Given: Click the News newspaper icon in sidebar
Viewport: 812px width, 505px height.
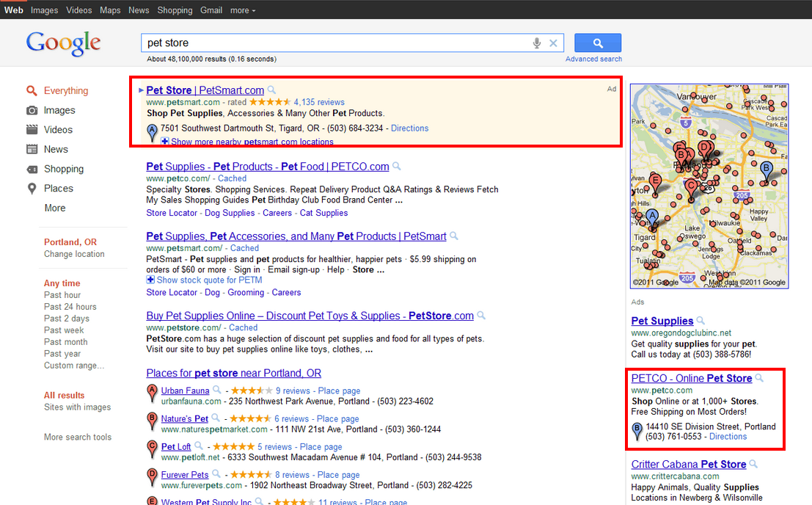Looking at the screenshot, I should point(32,149).
